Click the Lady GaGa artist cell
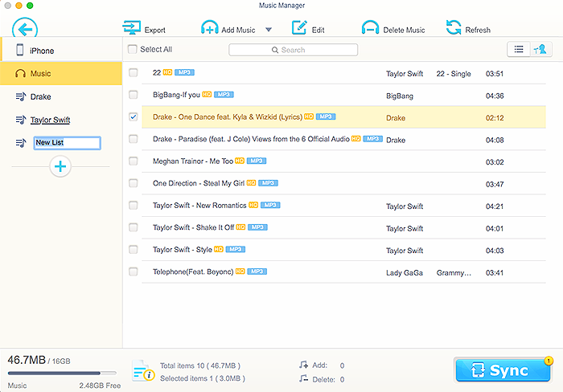563x392 pixels. (x=405, y=273)
